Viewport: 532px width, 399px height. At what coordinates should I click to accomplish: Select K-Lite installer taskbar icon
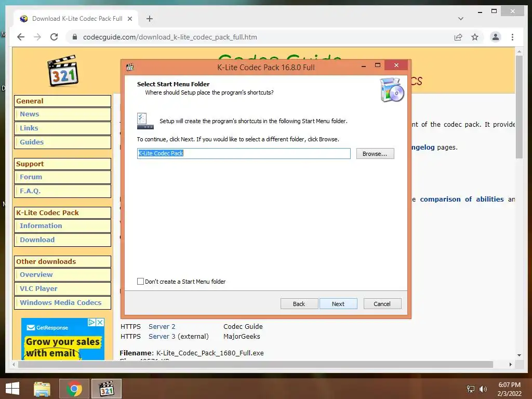[x=106, y=389]
